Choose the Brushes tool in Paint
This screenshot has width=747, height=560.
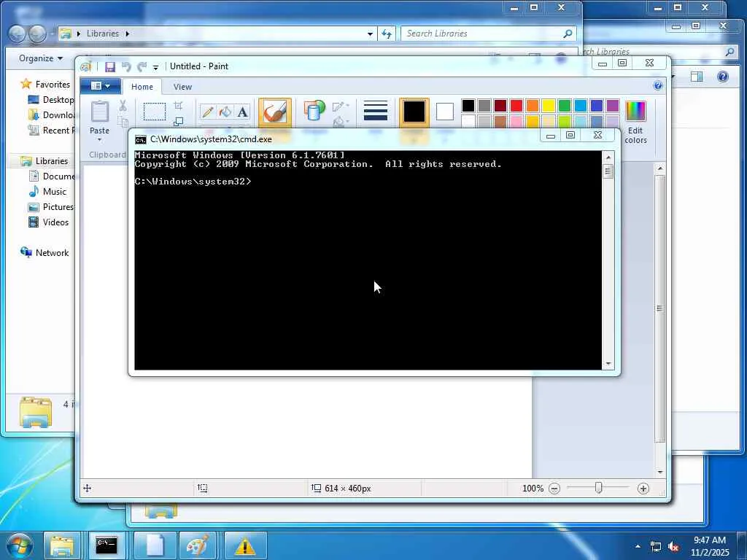tap(275, 113)
